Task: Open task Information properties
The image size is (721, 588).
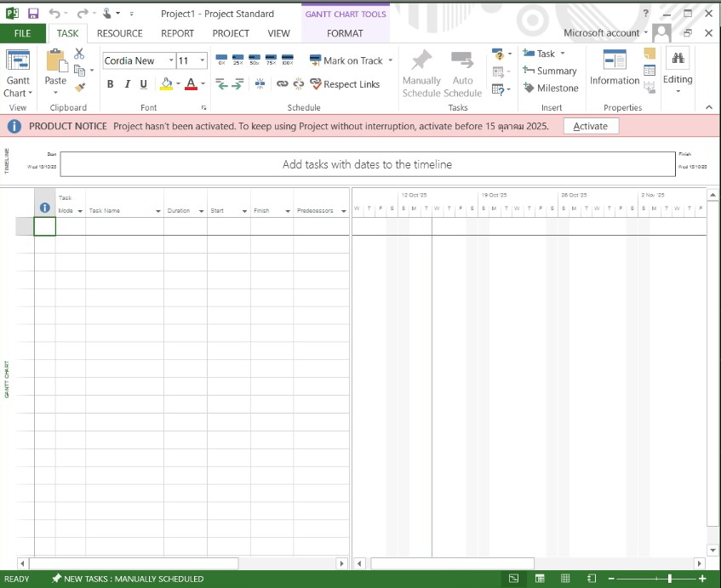Action: [615, 68]
